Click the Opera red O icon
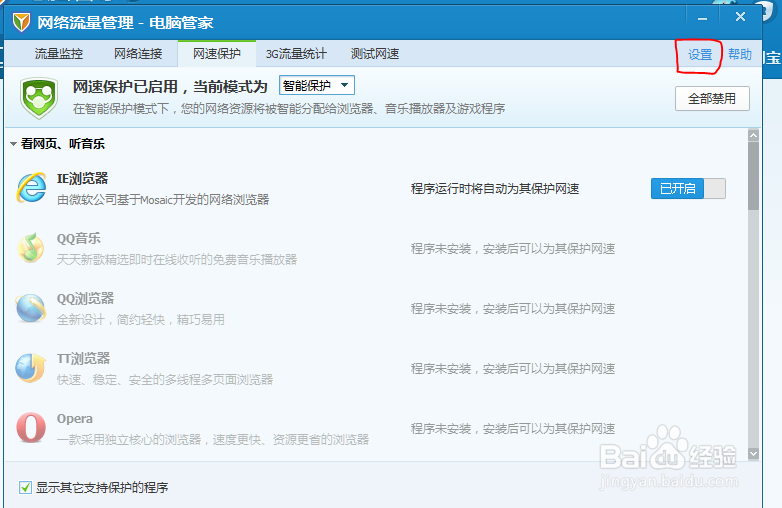 pyautogui.click(x=31, y=428)
